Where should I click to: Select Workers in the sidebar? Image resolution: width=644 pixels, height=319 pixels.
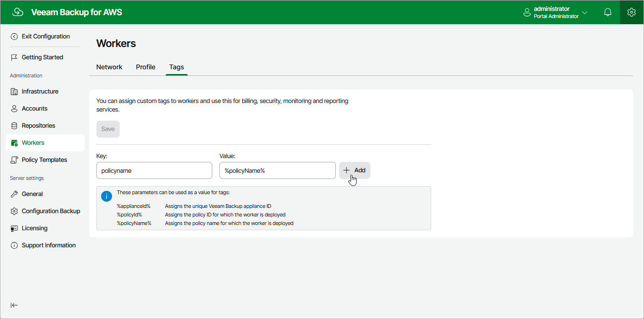click(x=45, y=143)
